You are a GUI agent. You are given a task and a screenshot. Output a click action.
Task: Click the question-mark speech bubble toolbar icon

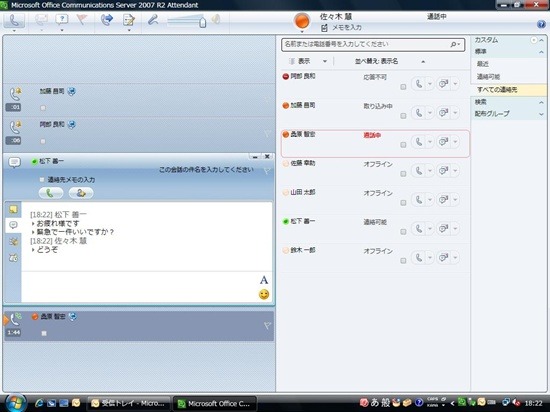pos(62,20)
